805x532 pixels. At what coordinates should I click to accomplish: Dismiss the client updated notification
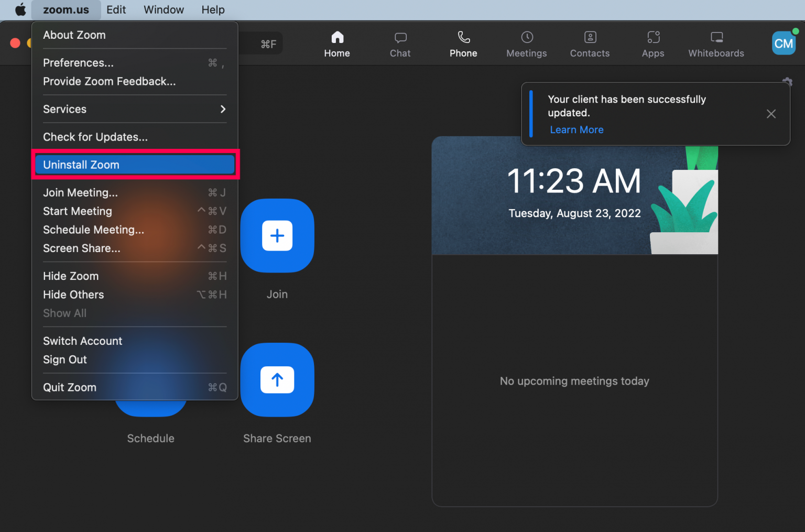771,114
